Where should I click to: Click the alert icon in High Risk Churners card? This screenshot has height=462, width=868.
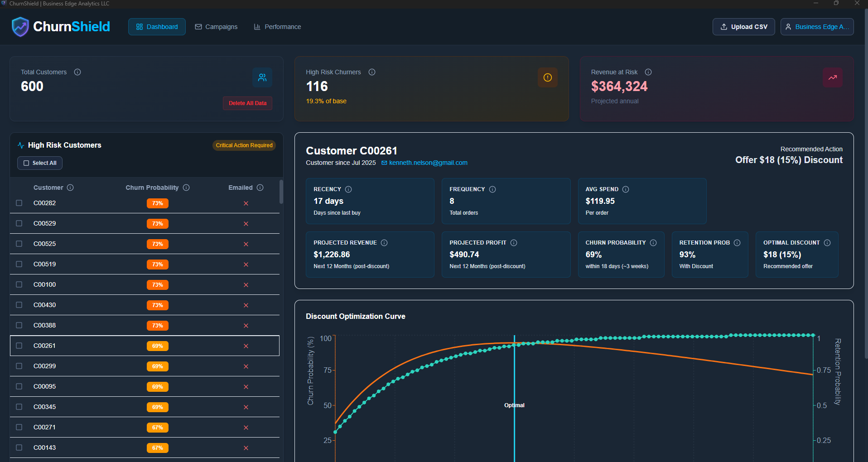pyautogui.click(x=547, y=77)
